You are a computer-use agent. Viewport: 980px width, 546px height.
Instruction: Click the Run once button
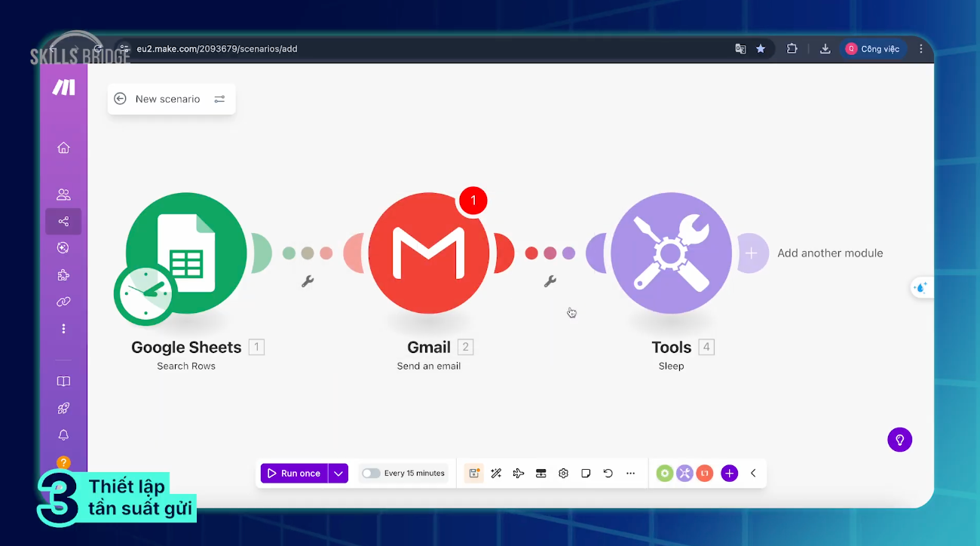tap(294, 474)
